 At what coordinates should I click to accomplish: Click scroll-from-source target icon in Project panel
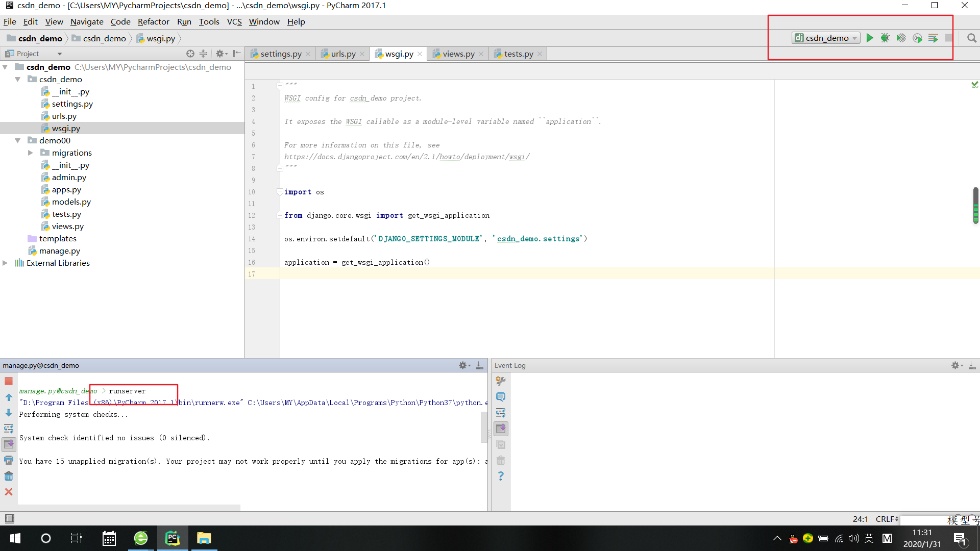190,54
